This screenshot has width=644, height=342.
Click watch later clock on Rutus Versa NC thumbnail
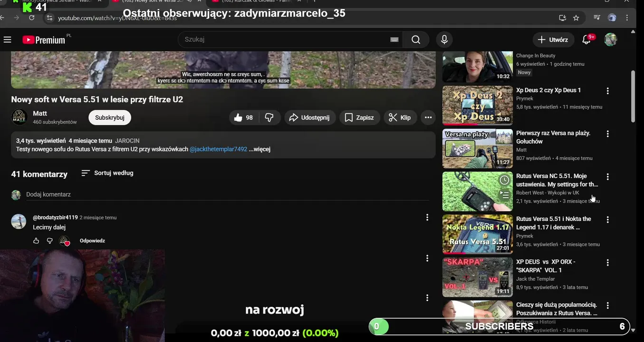pyautogui.click(x=504, y=180)
